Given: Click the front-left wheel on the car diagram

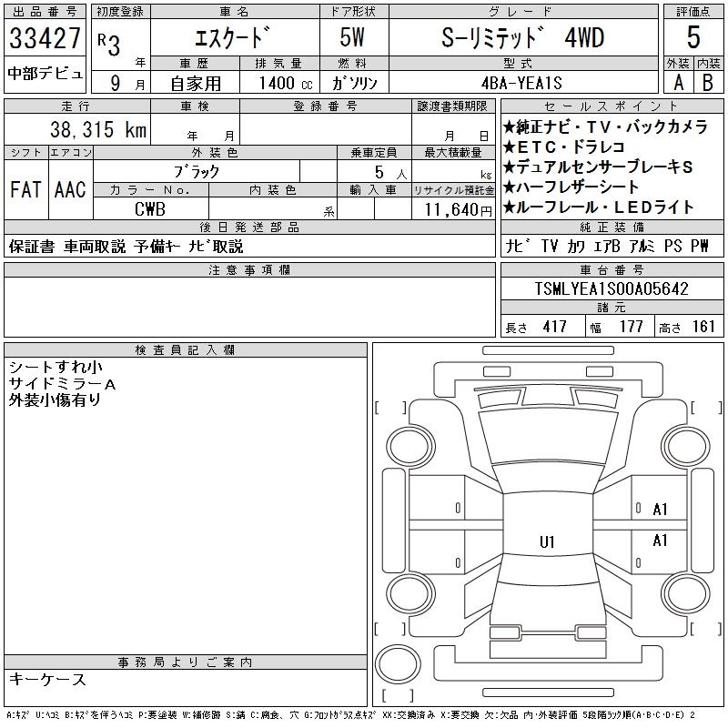Looking at the screenshot, I should pyautogui.click(x=410, y=448).
